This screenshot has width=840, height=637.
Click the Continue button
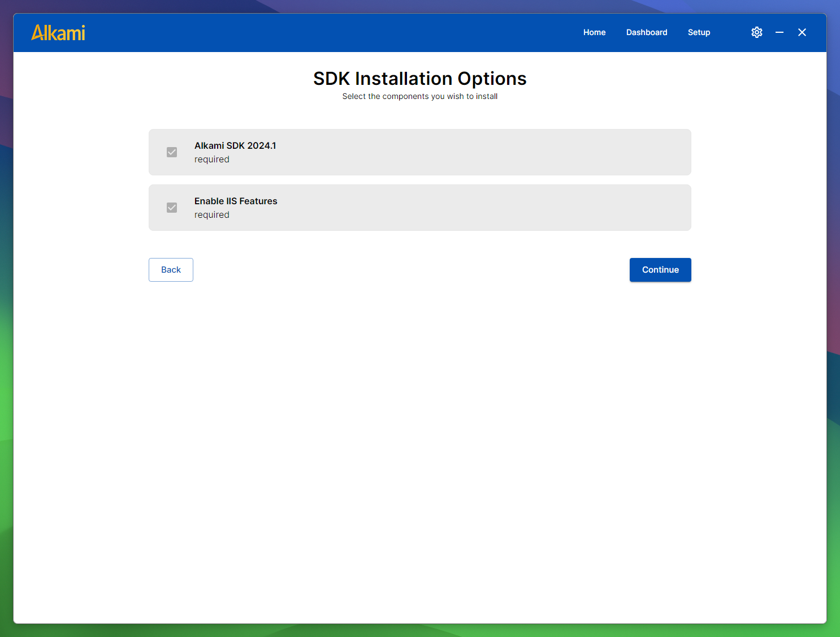[x=660, y=270]
